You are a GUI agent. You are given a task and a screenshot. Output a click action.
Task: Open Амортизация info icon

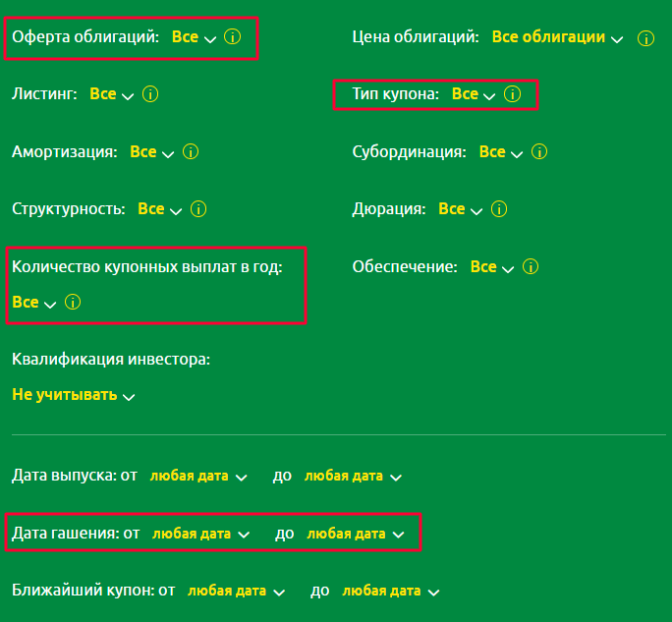(x=192, y=152)
